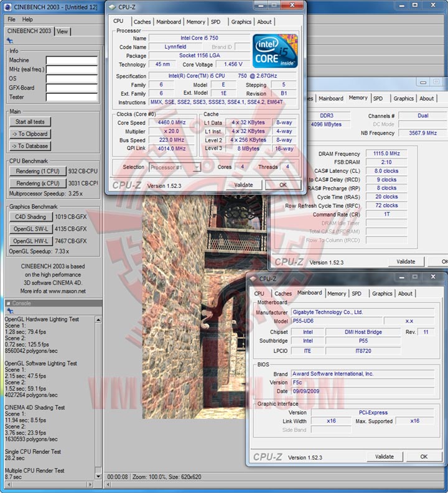Open SPD tab in Memory CPU-Z window

click(x=378, y=98)
